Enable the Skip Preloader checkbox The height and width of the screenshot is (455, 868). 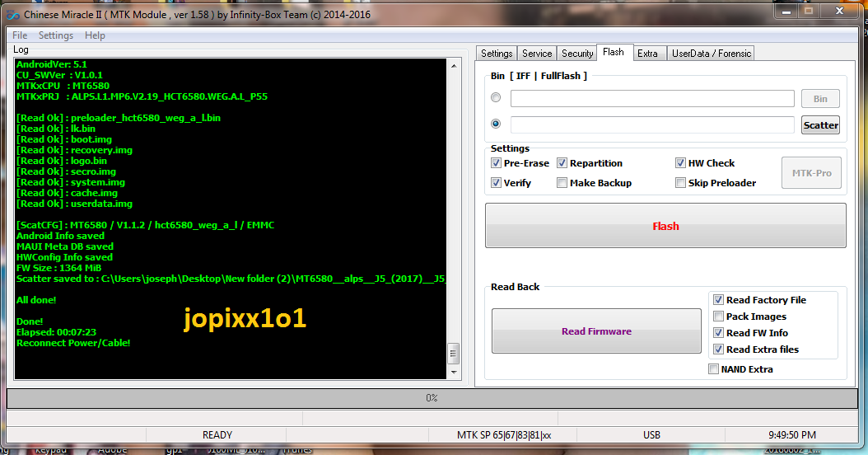(680, 183)
